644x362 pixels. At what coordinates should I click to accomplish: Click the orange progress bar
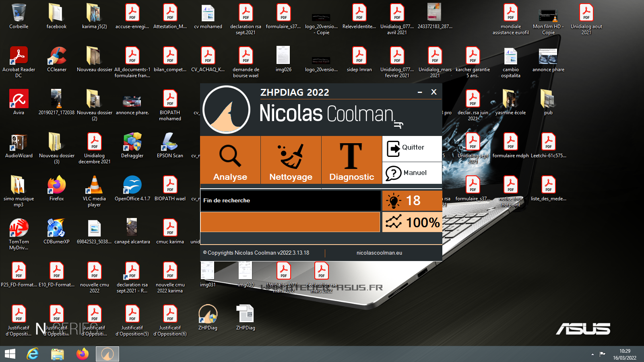[290, 222]
